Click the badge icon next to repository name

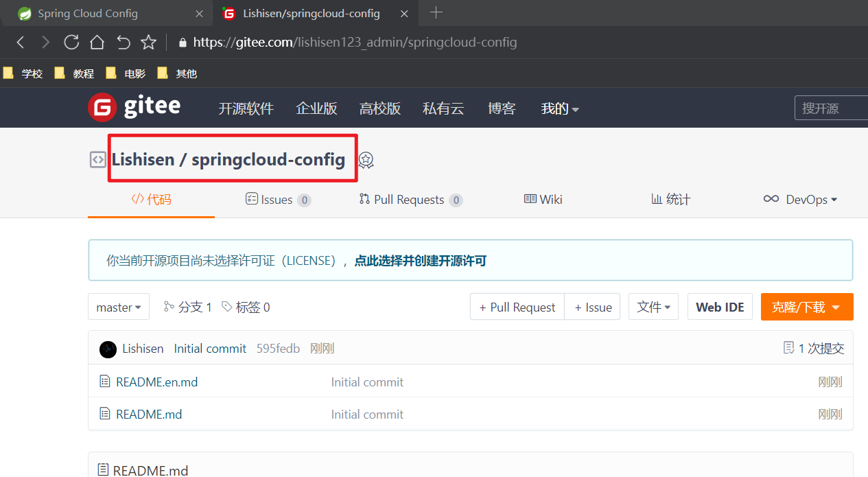[366, 160]
